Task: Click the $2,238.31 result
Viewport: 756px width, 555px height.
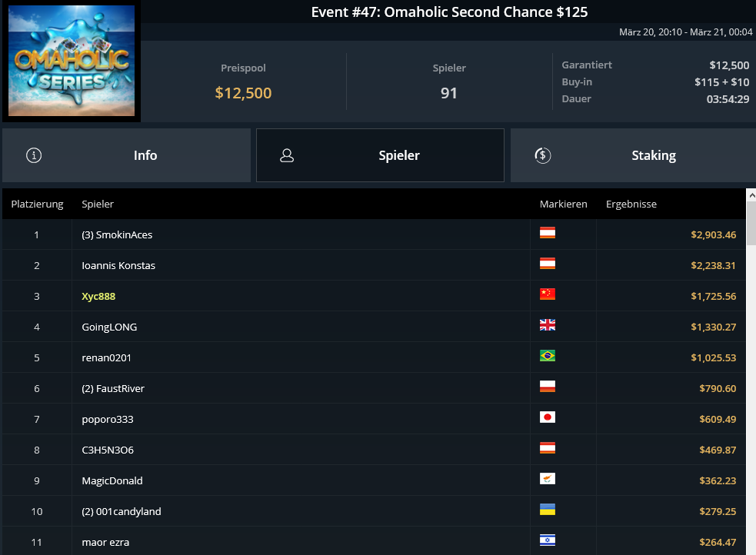Action: click(713, 265)
